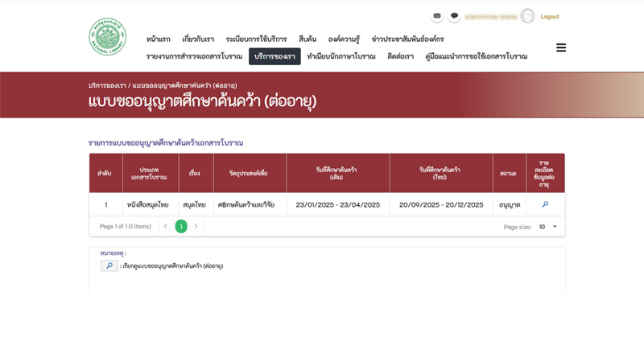The width and height of the screenshot is (644, 362).
Task: View renewal details magnifier in row 1
Action: tap(545, 204)
